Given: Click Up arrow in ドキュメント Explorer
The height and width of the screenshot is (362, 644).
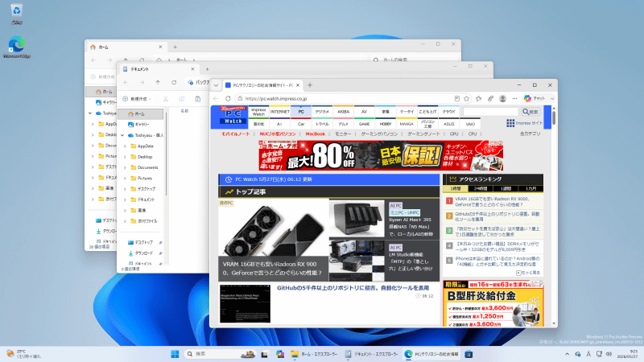Looking at the screenshot, I should point(158,83).
